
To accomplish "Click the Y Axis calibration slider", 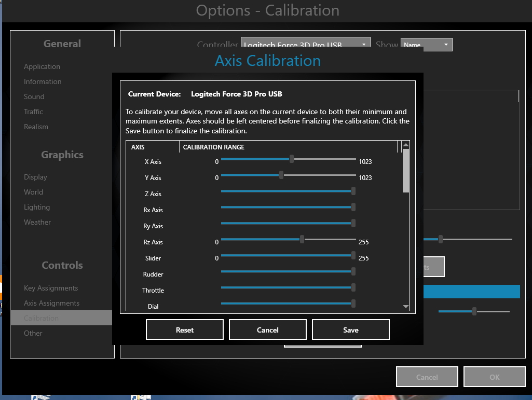I will tap(289, 175).
